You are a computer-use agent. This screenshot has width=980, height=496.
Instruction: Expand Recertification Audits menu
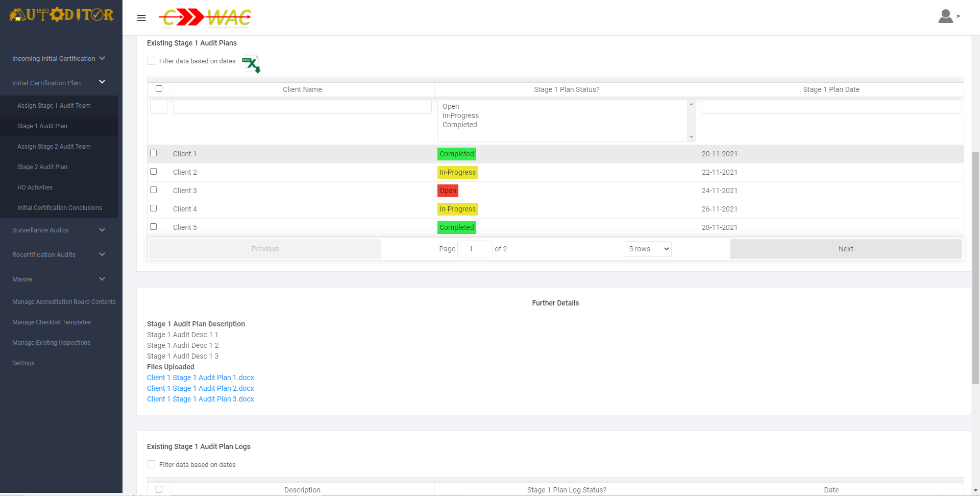[59, 254]
